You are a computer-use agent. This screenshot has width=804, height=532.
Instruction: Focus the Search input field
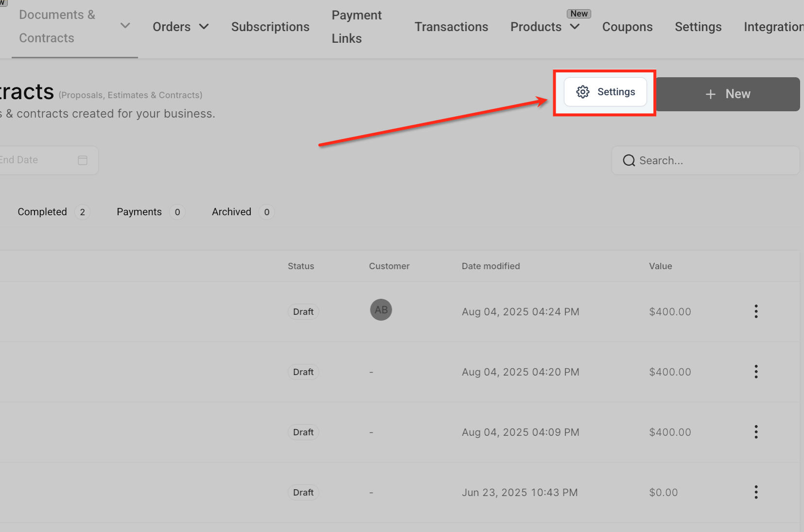(705, 160)
